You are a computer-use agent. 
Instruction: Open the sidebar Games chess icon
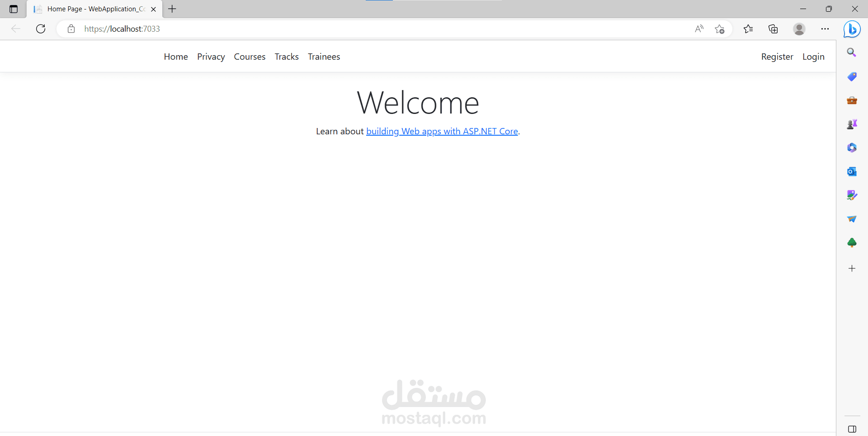(852, 124)
